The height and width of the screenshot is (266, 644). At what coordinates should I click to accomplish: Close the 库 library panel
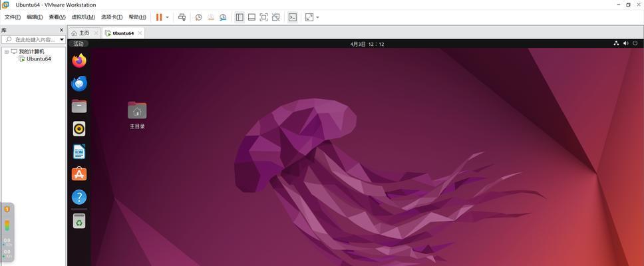tap(62, 30)
